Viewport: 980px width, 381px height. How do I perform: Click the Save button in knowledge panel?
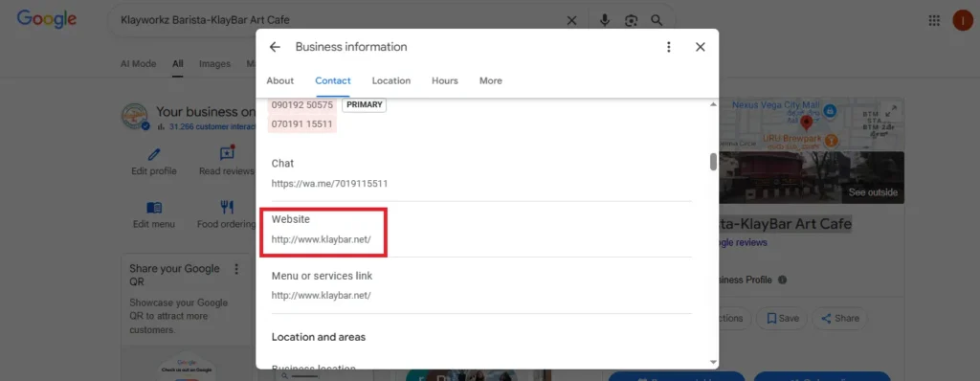[782, 319]
